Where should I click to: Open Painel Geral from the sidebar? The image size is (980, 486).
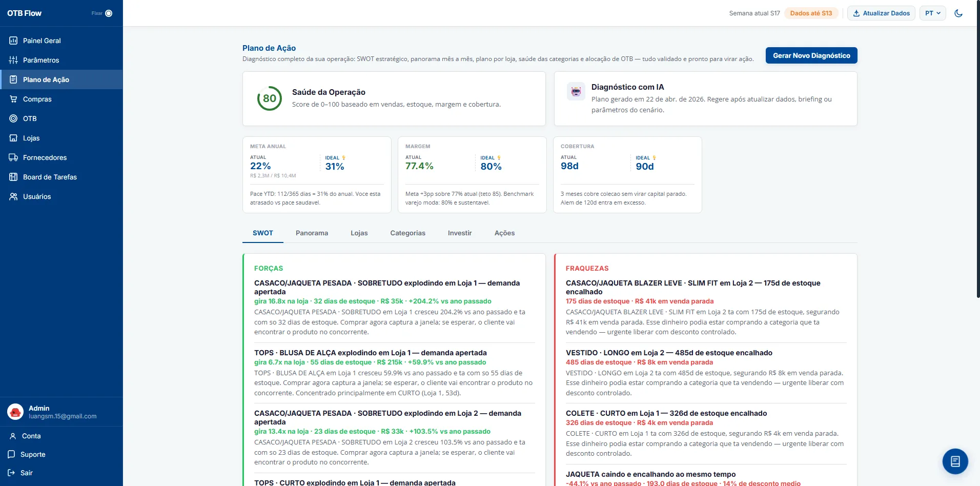(x=61, y=40)
